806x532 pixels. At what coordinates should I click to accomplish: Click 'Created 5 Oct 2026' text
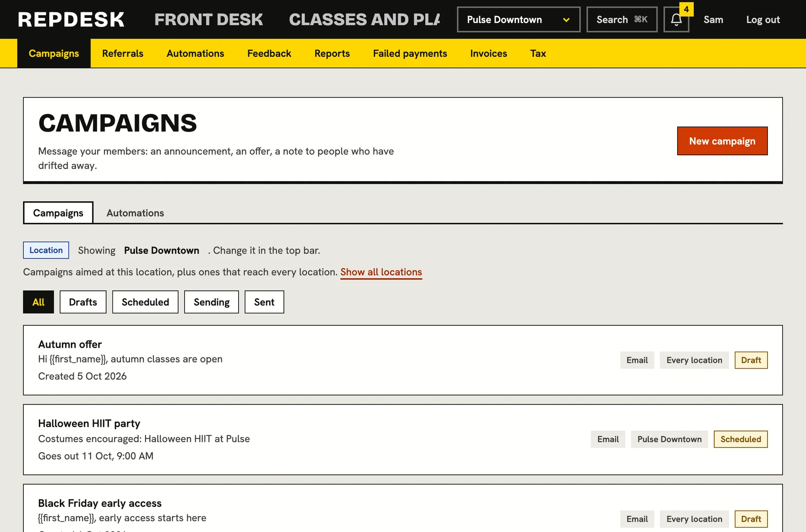[82, 376]
